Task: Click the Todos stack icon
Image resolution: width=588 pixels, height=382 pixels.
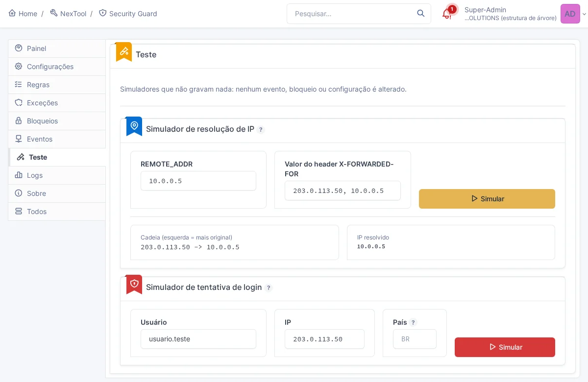Action: [x=19, y=211]
